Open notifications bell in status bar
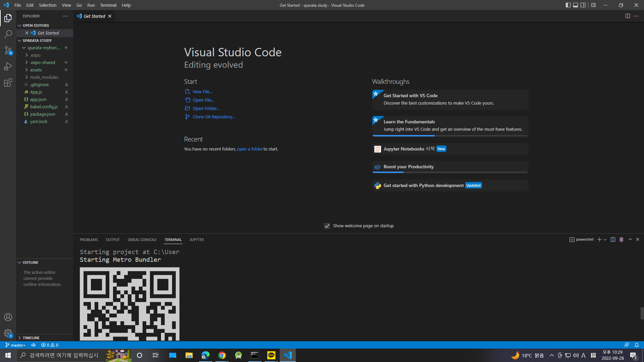Image resolution: width=644 pixels, height=362 pixels. click(x=637, y=345)
